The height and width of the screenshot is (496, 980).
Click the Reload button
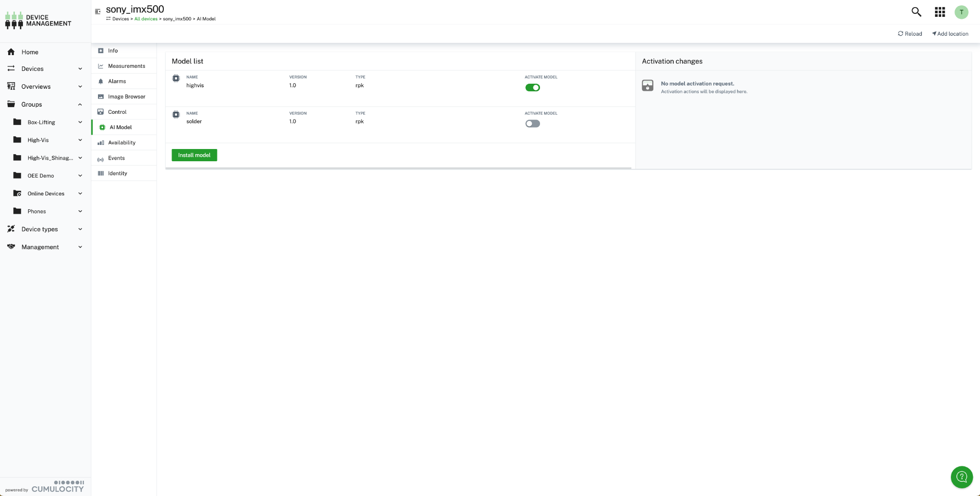[910, 34]
